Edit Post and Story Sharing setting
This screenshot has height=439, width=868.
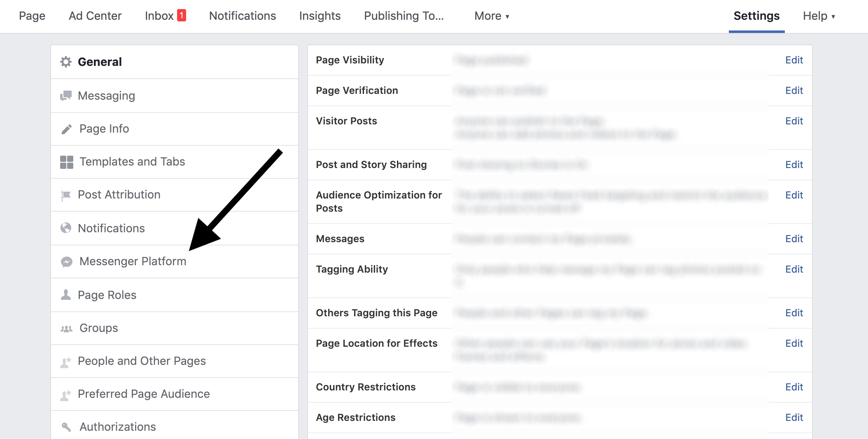[794, 165]
